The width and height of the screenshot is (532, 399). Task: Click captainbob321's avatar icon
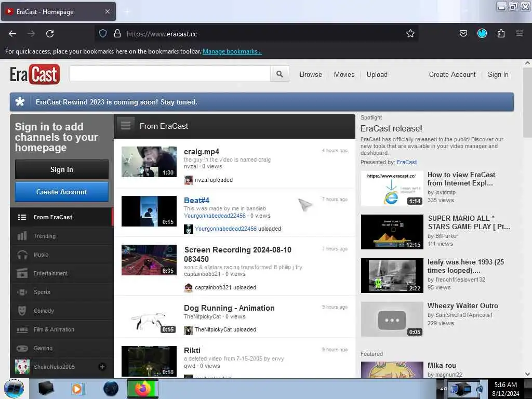[x=188, y=287]
